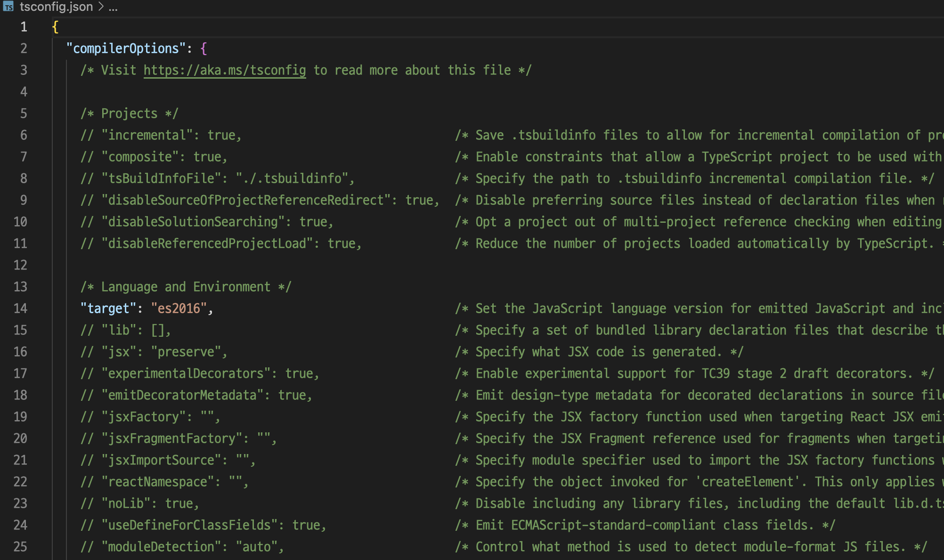Click the commented "incremental" option

[x=147, y=135]
